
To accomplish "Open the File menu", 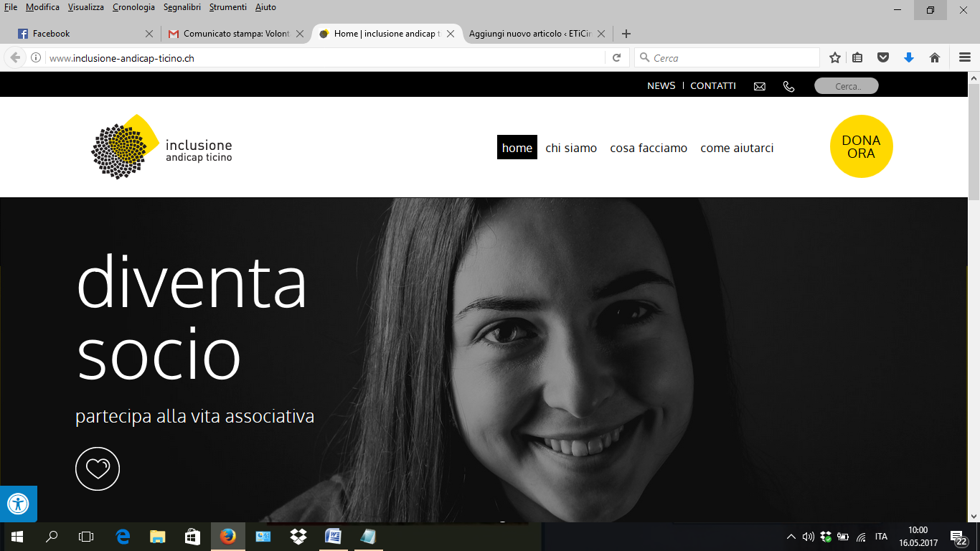I will coord(11,7).
